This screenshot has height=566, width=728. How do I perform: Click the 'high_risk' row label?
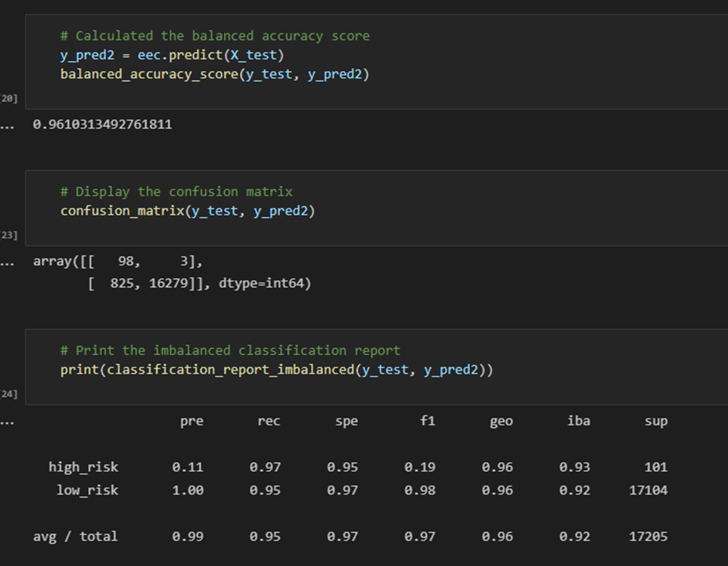[83, 467]
